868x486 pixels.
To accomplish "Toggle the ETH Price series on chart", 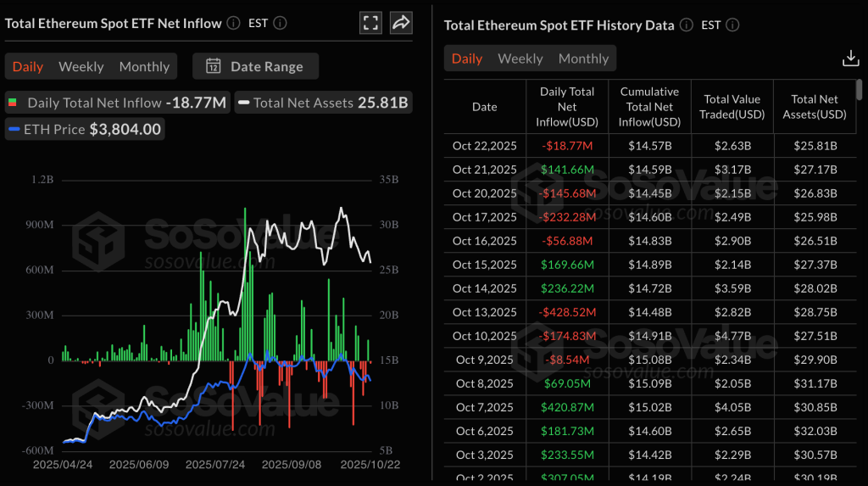I will coord(85,129).
